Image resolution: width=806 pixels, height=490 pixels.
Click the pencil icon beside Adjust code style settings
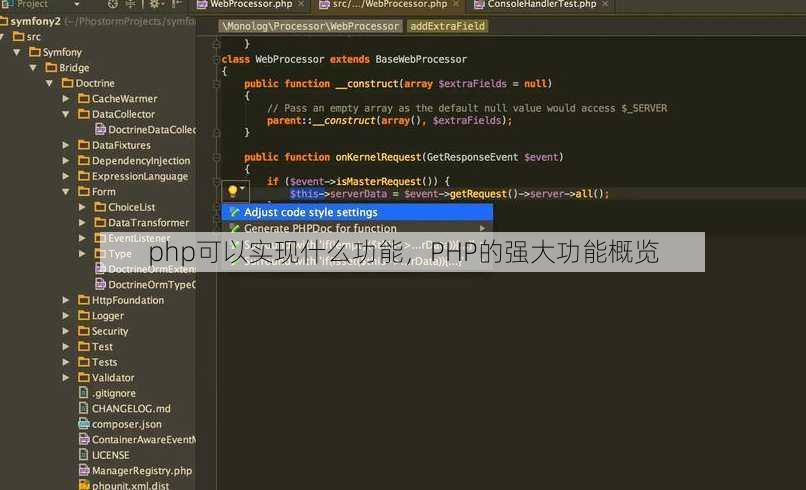click(235, 212)
